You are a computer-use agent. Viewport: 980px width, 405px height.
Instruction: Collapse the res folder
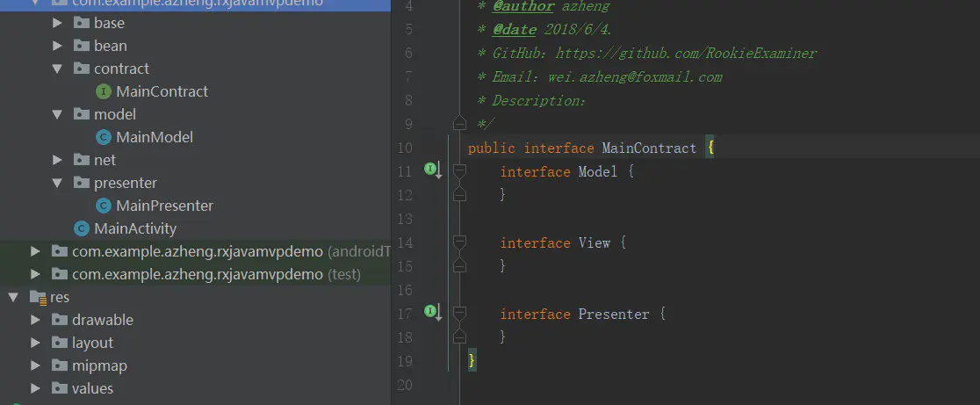point(13,298)
